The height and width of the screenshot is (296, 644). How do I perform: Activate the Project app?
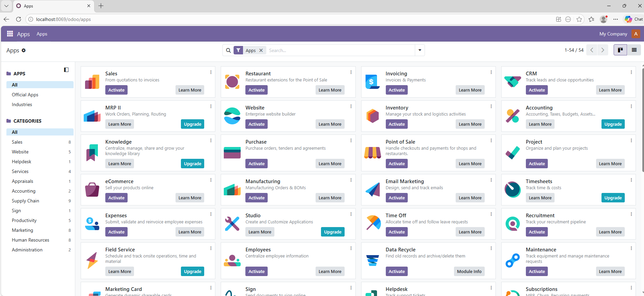tap(537, 164)
